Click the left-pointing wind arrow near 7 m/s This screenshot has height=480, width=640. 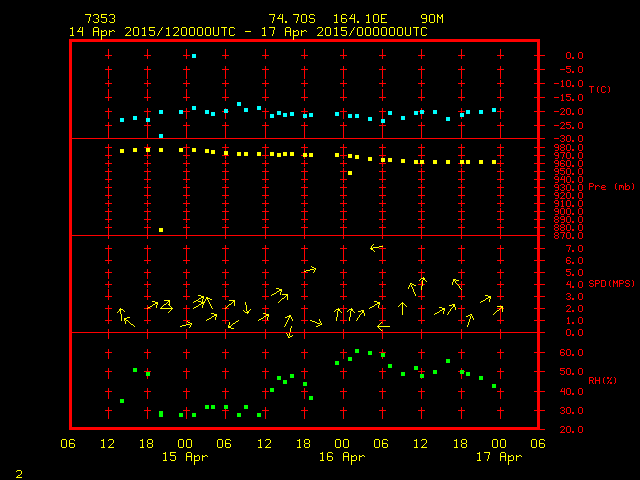coord(376,247)
